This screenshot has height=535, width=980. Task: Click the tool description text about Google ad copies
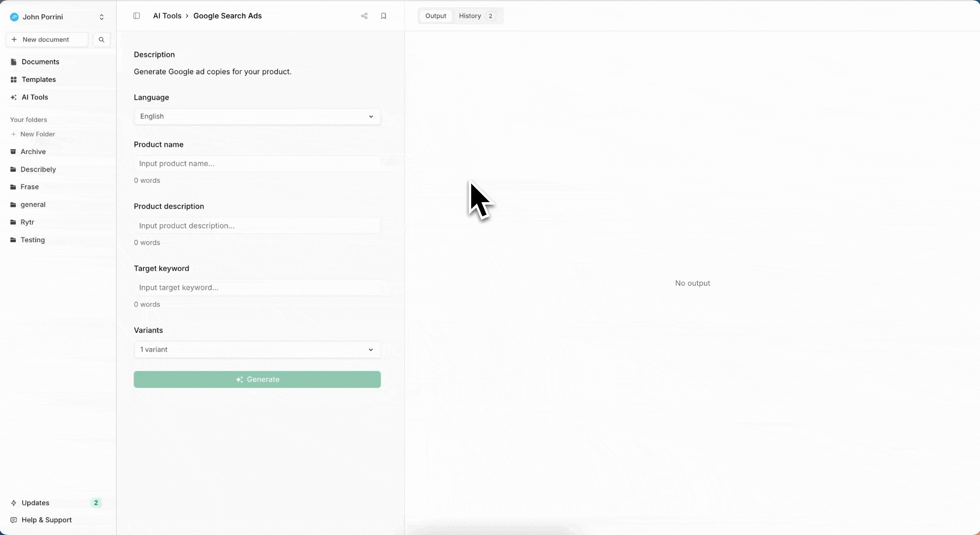(213, 72)
